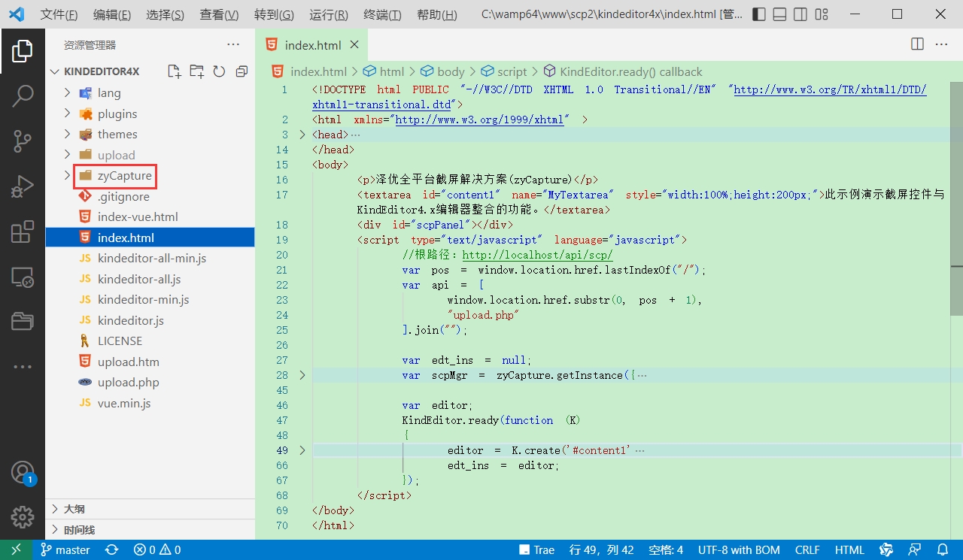Open the Run and Debug view
This screenshot has height=560, width=963.
(x=23, y=186)
